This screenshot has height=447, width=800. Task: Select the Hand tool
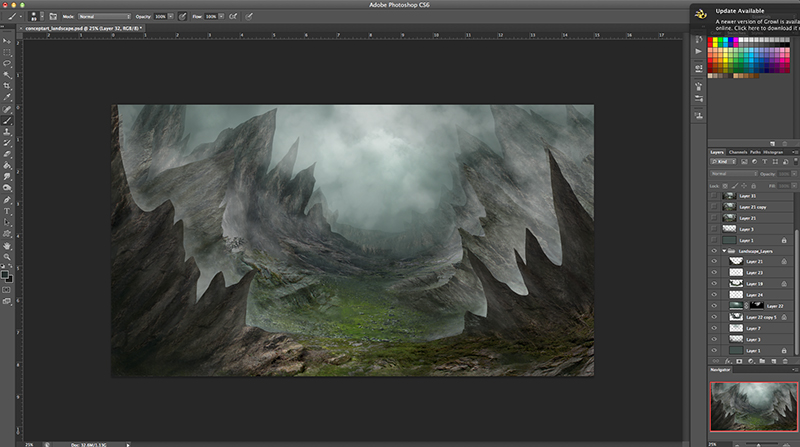click(7, 245)
